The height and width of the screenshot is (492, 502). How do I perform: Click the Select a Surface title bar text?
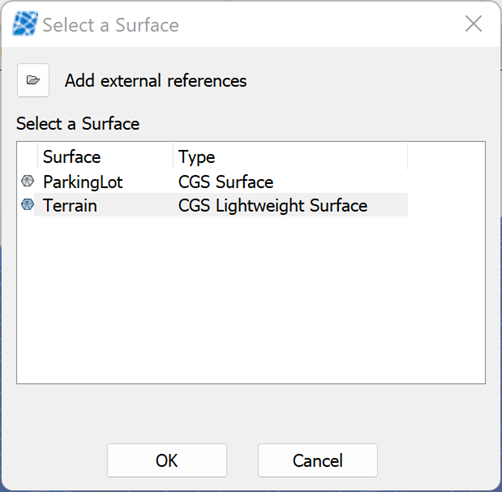[111, 25]
